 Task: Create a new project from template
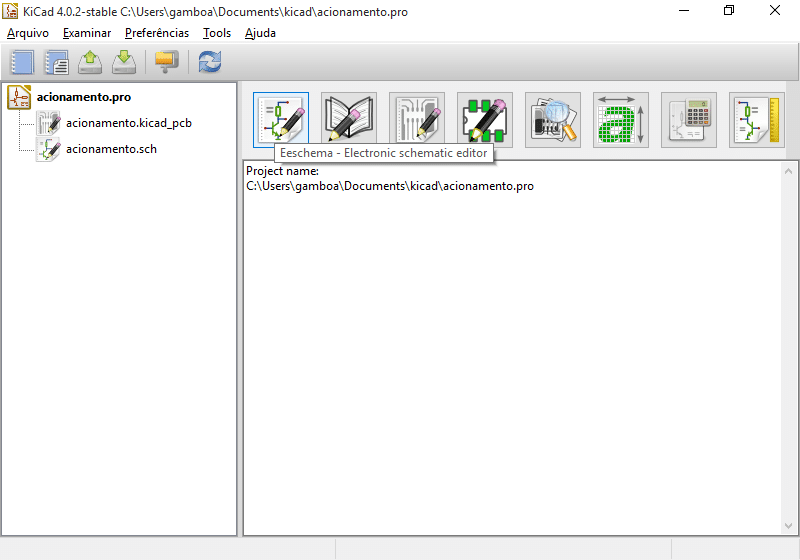click(56, 62)
